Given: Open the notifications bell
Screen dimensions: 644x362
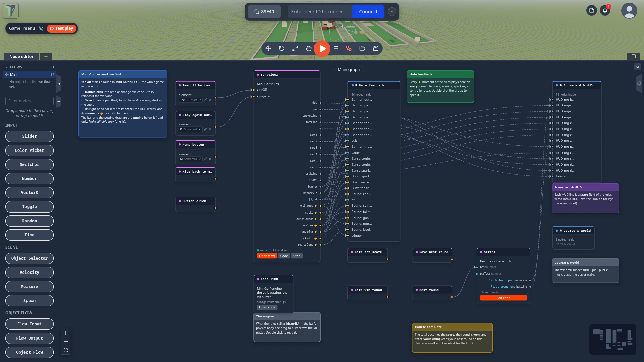Looking at the screenshot, I should [605, 10].
